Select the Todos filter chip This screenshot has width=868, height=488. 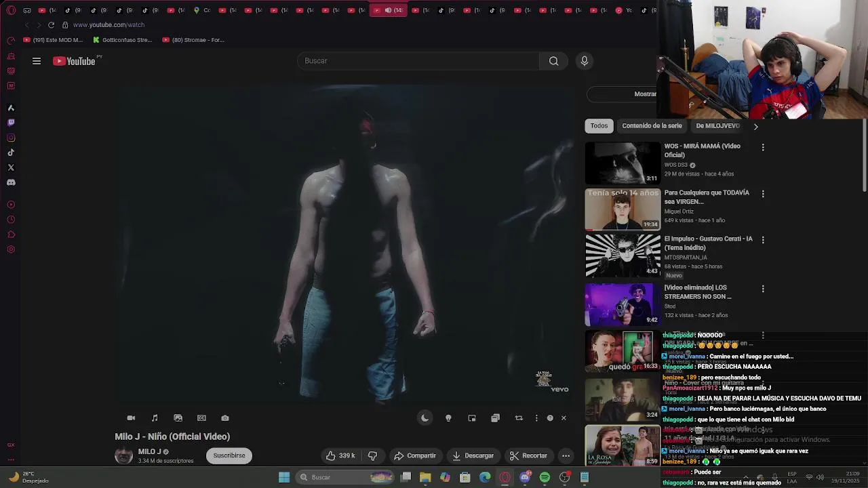point(599,125)
